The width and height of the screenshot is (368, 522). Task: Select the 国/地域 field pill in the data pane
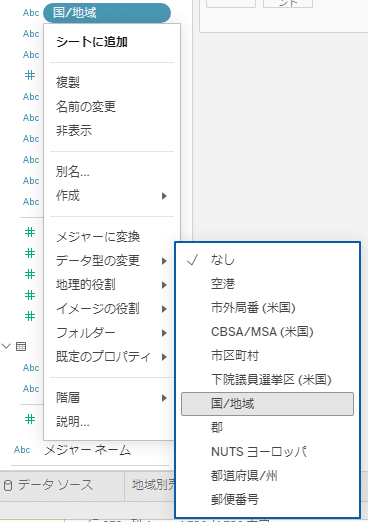point(107,13)
